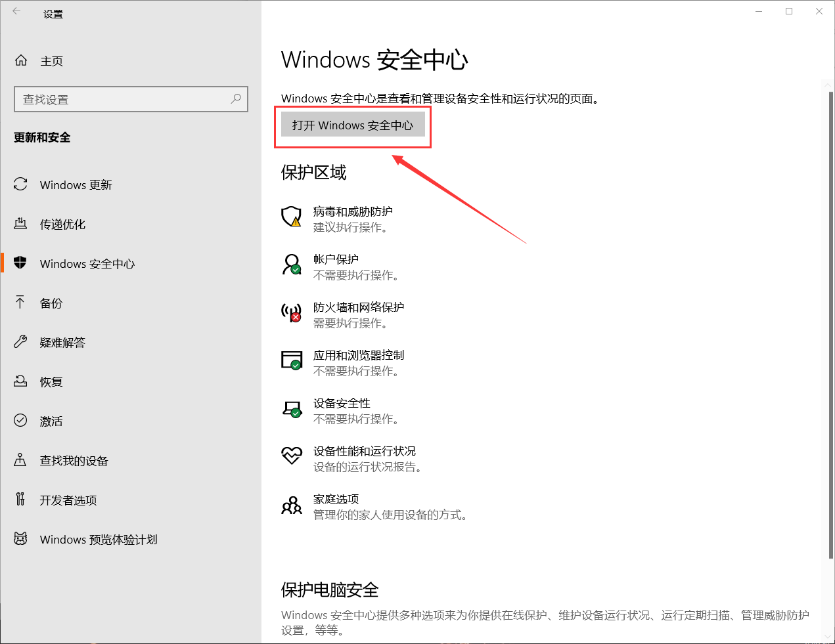Screen dimensions: 835x644
Task: Click the family options people icon
Action: tap(291, 505)
